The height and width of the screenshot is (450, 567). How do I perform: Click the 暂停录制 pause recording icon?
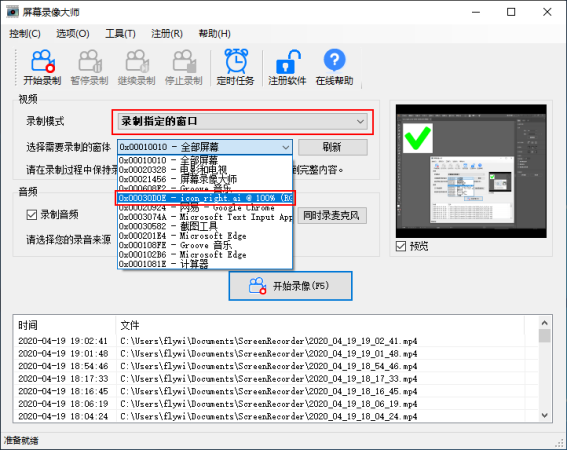90,61
